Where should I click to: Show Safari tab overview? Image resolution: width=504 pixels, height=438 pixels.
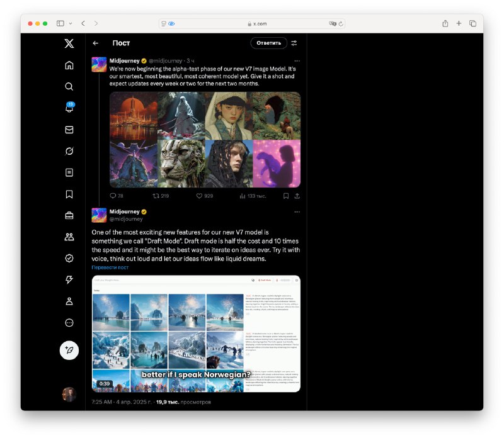click(473, 23)
